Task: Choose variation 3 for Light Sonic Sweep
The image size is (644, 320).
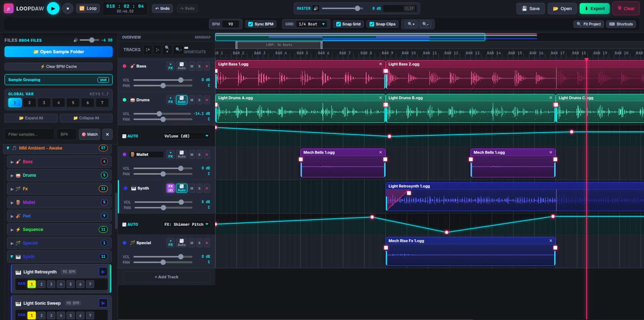Action: tap(51, 316)
